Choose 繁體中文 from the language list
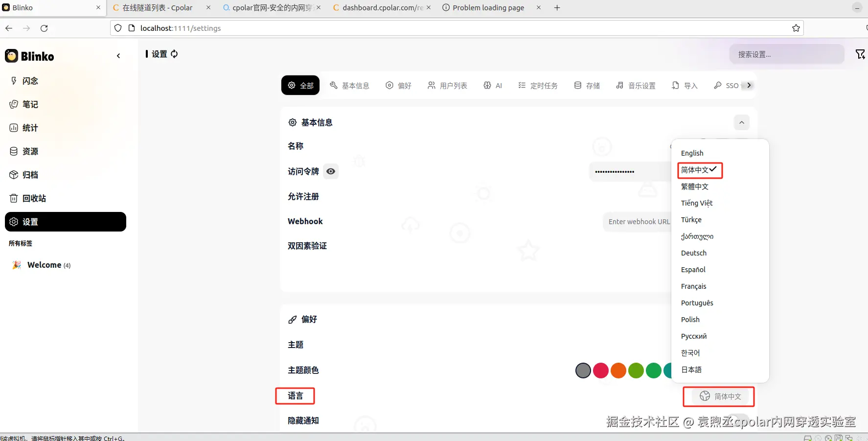The height and width of the screenshot is (441, 868). 720,186
